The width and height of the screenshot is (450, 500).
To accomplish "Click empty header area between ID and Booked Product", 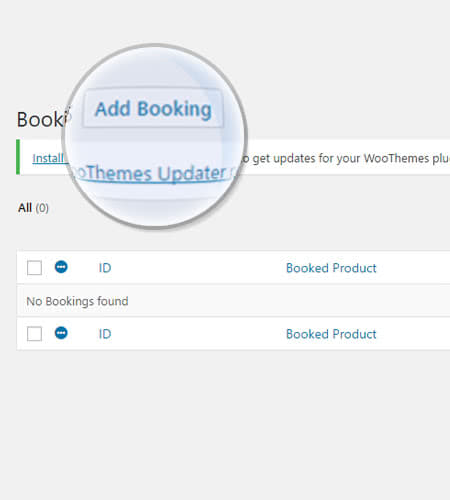I will 198,268.
